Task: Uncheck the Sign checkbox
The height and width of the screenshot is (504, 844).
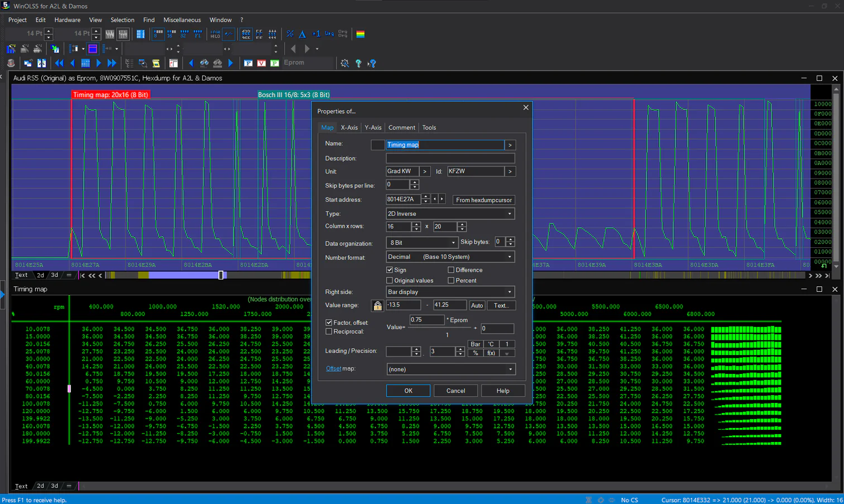Action: [390, 270]
